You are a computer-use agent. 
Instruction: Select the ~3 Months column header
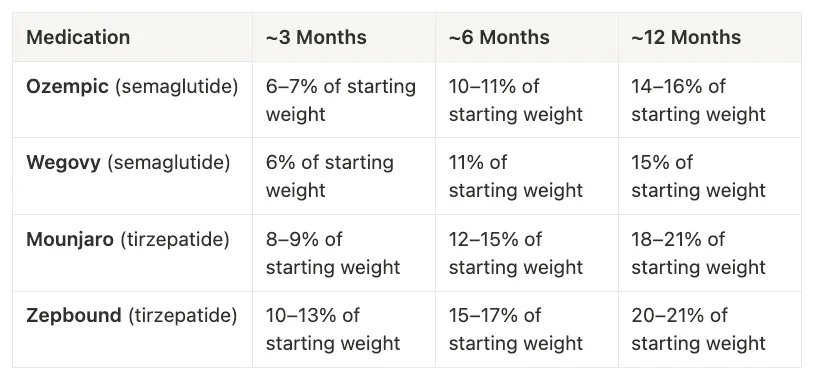click(x=316, y=37)
